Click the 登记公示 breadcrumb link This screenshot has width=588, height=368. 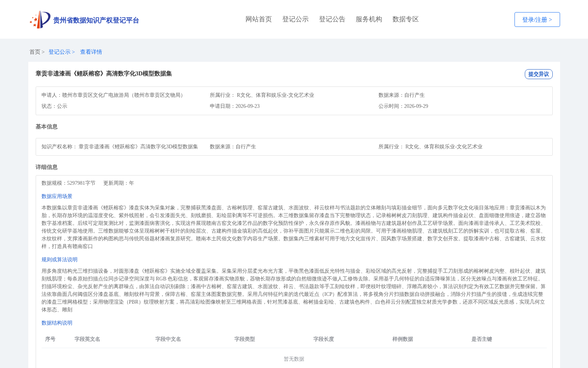60,52
